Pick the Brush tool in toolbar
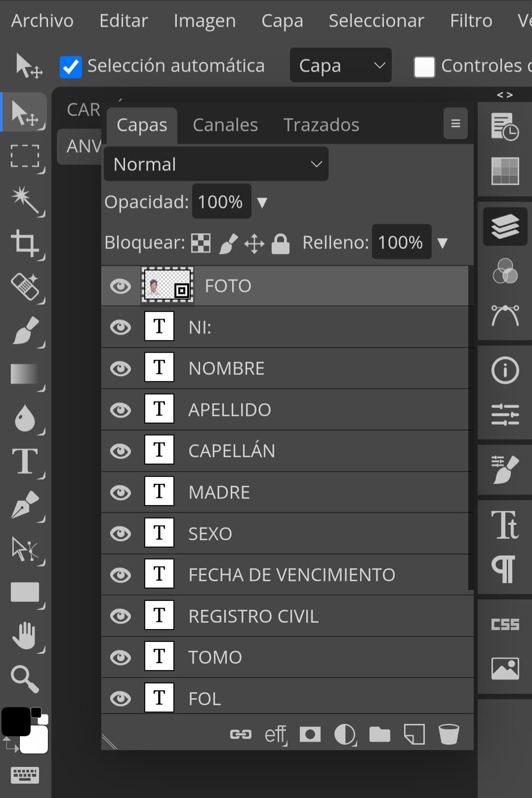This screenshot has height=798, width=532. 25,330
